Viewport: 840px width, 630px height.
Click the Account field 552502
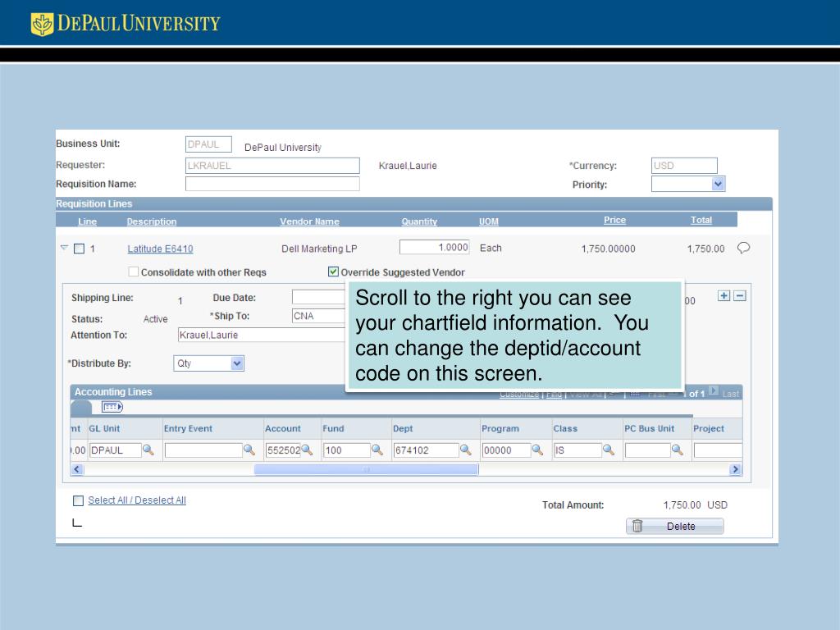tap(283, 450)
